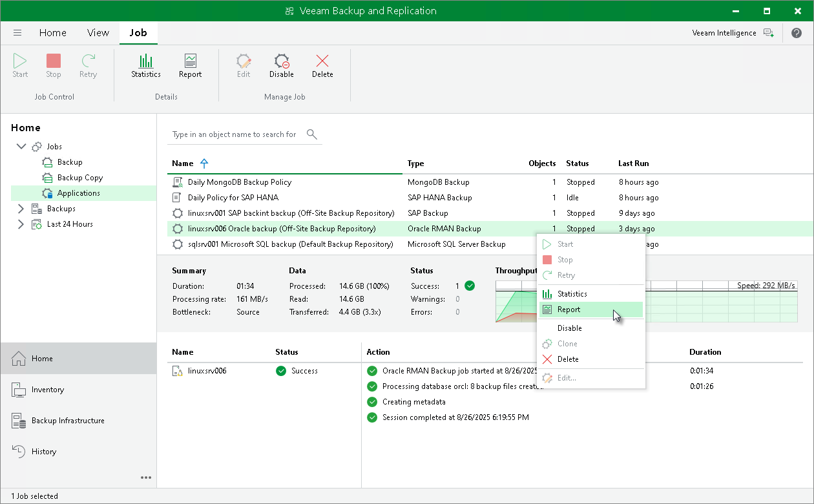This screenshot has height=504, width=814.
Task: Open the hamburger main menu
Action: (x=17, y=32)
